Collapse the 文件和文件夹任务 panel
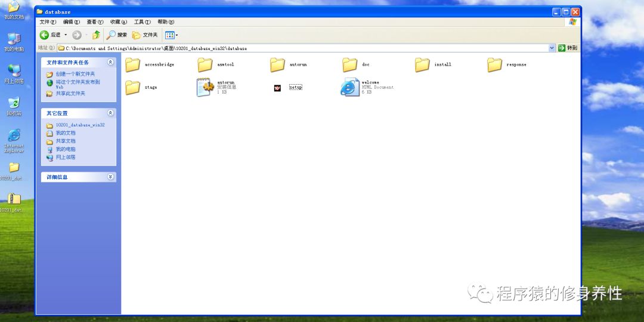 [x=110, y=62]
